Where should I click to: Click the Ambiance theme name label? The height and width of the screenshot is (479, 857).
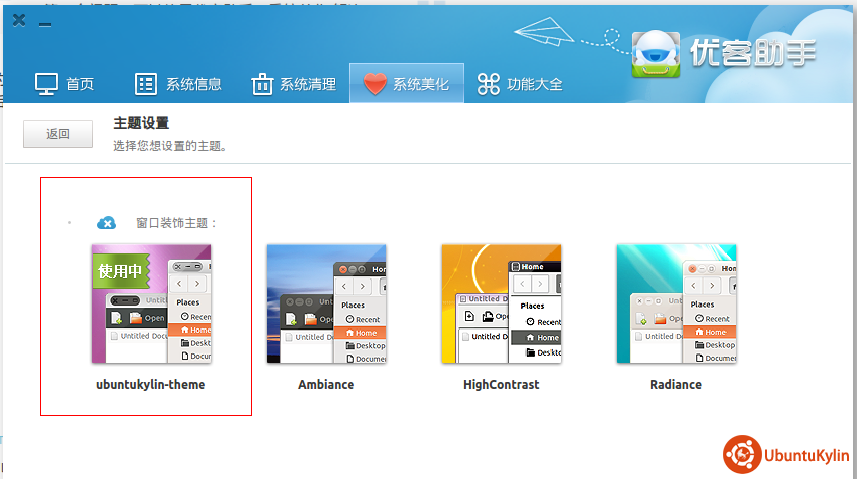[326, 385]
